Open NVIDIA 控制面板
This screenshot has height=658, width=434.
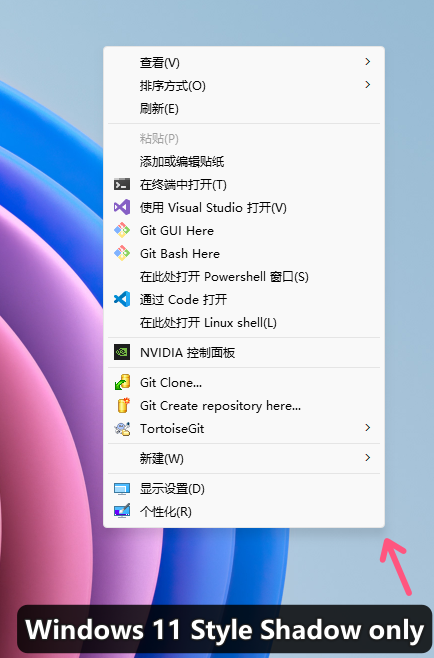pyautogui.click(x=244, y=352)
